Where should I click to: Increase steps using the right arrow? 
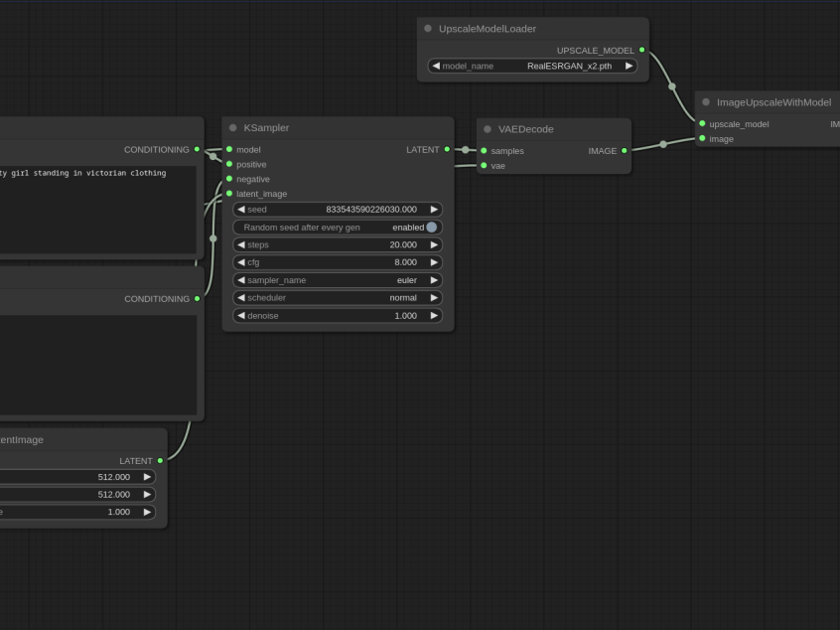[x=434, y=244]
